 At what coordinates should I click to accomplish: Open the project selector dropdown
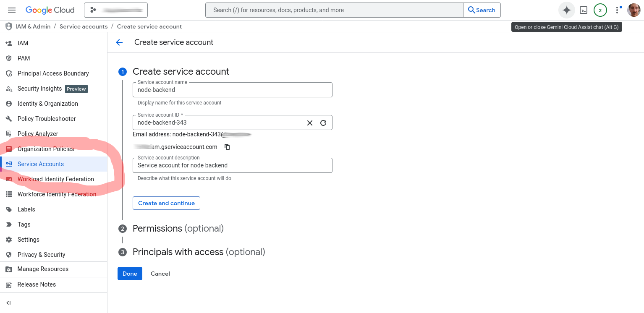pos(115,10)
